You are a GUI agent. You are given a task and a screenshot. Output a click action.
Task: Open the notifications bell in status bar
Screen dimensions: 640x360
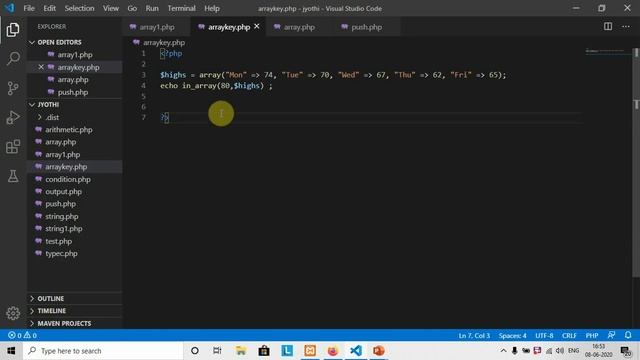[628, 335]
